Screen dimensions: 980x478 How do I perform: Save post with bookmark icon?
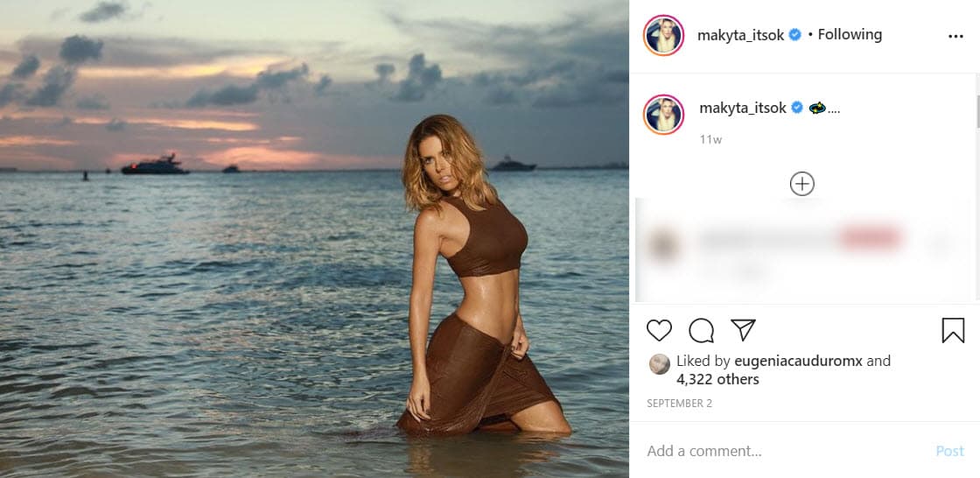[953, 330]
